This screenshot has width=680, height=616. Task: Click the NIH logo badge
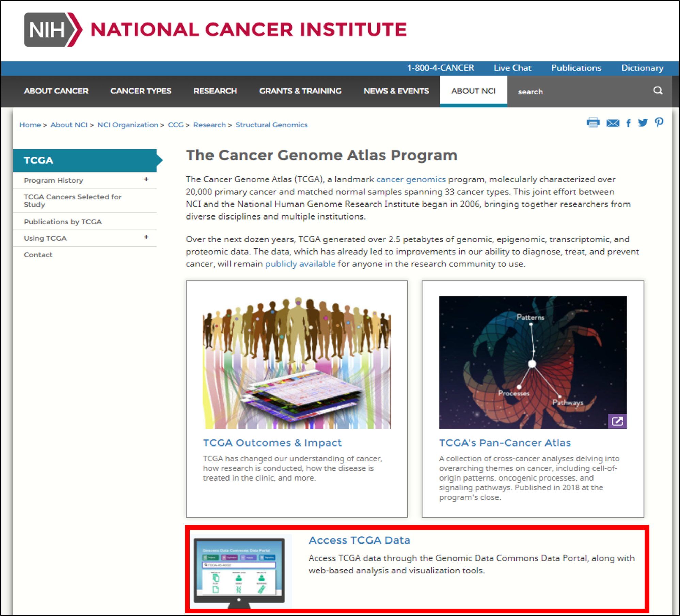(x=53, y=30)
